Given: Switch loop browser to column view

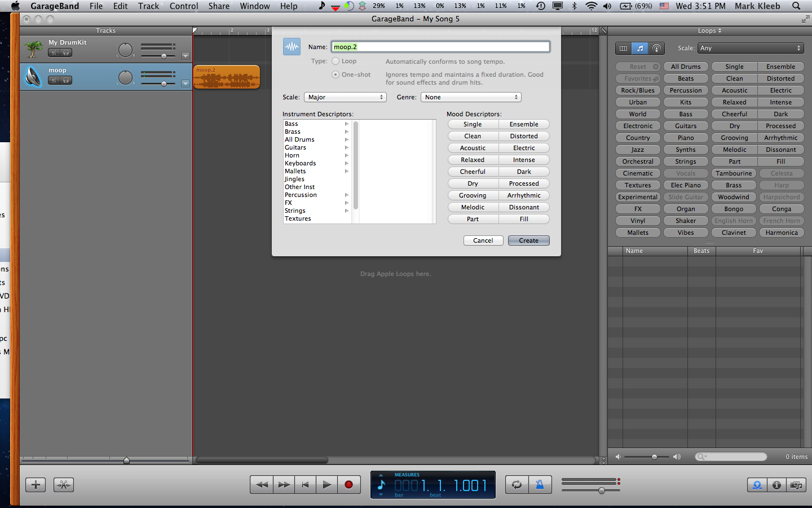Looking at the screenshot, I should [x=623, y=48].
